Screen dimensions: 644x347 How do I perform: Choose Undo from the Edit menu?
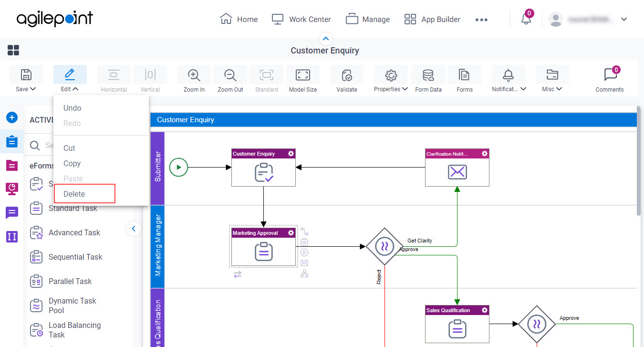(73, 108)
